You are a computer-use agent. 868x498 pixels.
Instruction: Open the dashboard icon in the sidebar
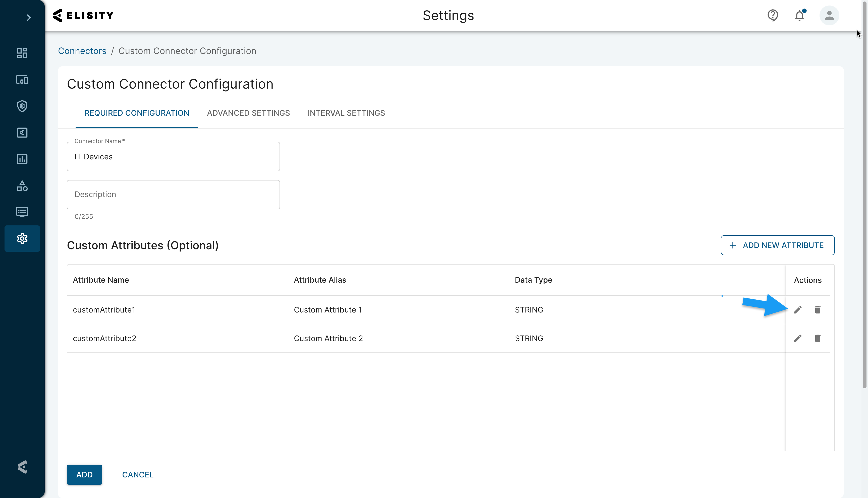22,53
